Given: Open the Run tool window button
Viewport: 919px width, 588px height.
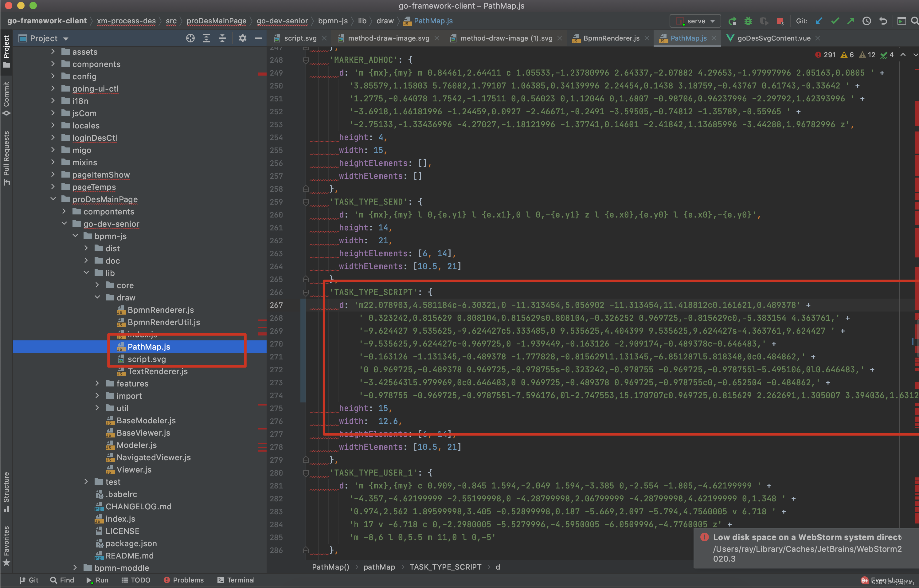Looking at the screenshot, I should (97, 580).
